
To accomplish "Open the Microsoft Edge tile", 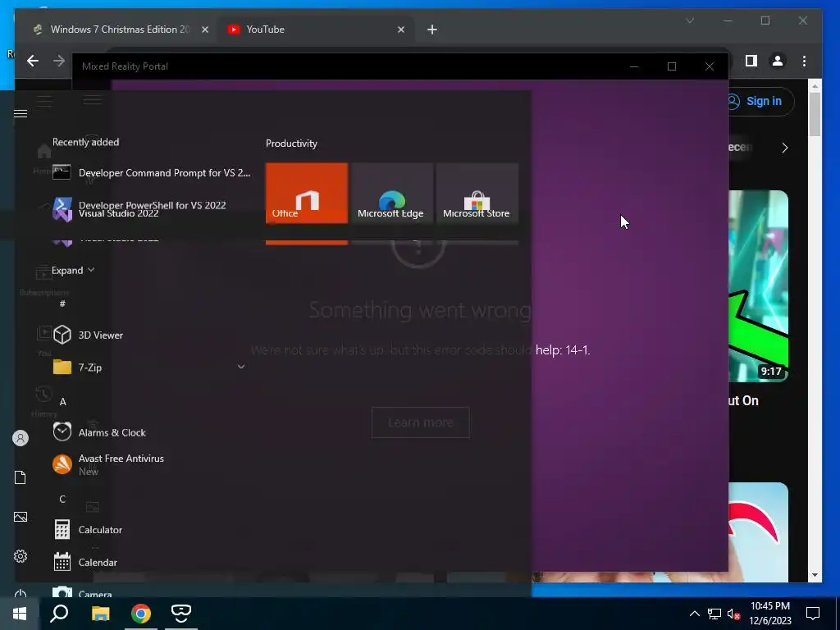I will point(392,193).
